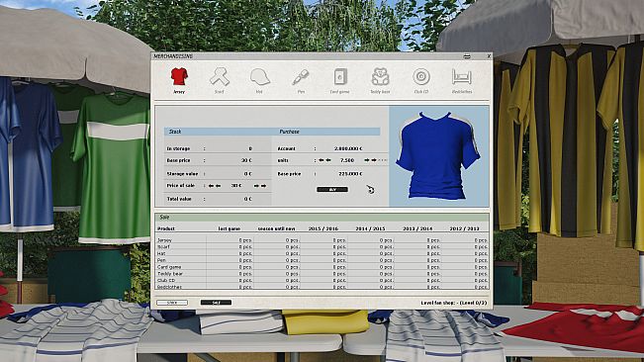
Task: Select the Pen row in Sale table
Action: coord(322,260)
